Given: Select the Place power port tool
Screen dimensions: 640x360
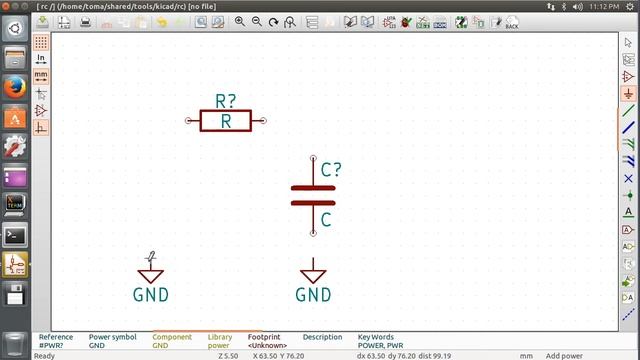Looking at the screenshot, I should (628, 93).
